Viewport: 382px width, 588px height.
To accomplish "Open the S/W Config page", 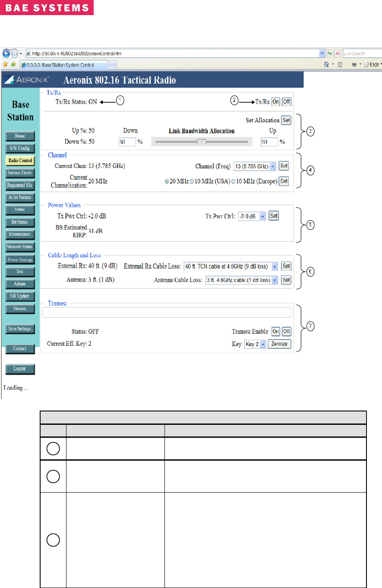I will pyautogui.click(x=19, y=148).
